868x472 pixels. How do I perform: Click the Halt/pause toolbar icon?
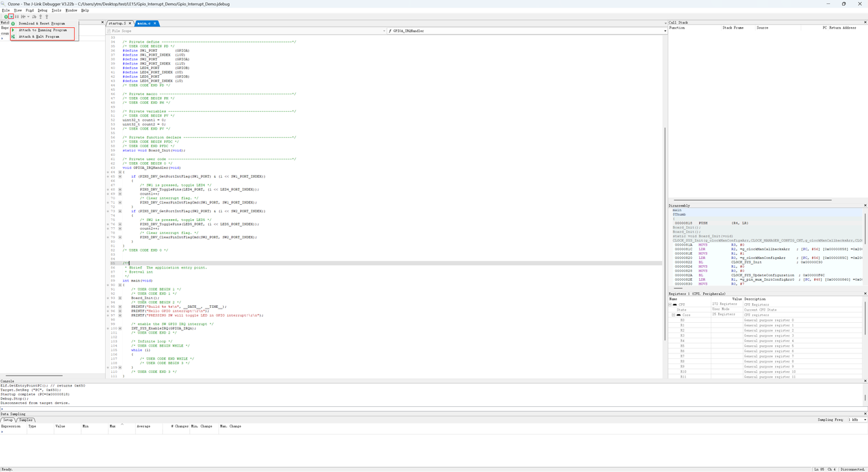point(17,16)
